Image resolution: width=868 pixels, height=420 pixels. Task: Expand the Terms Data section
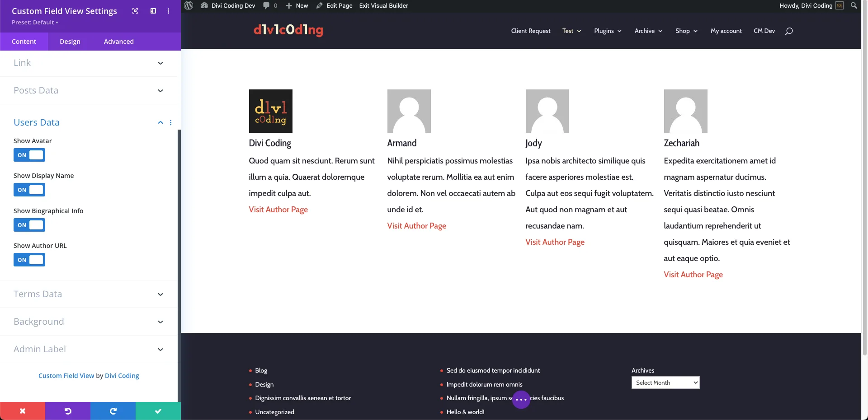click(88, 294)
